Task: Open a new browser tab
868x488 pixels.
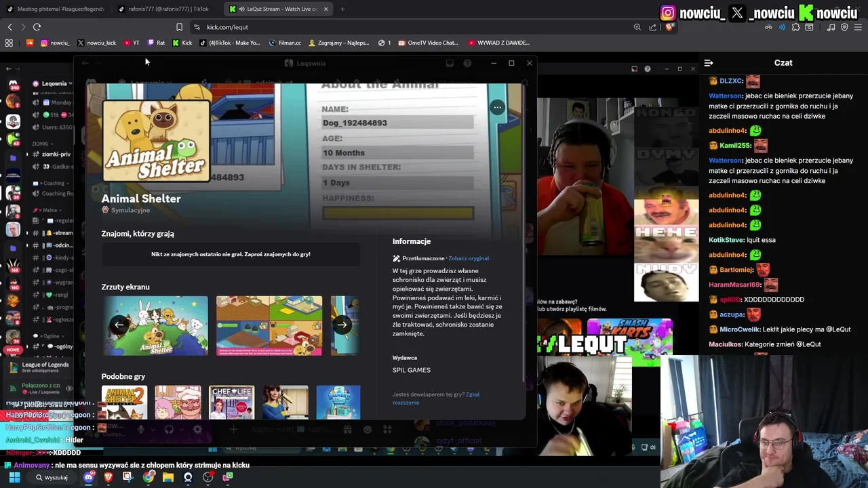Action: 342,9
